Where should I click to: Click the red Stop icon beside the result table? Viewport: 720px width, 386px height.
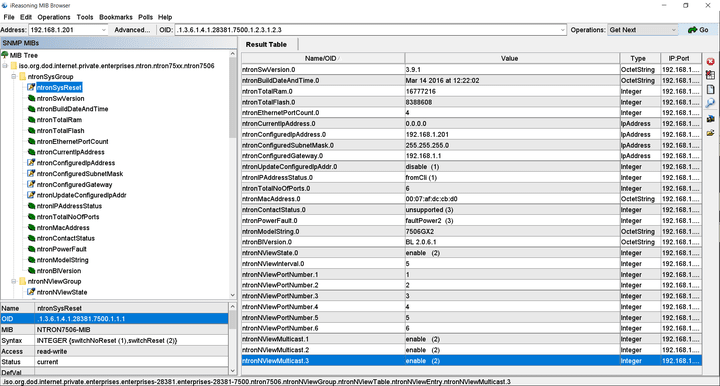coord(710,62)
